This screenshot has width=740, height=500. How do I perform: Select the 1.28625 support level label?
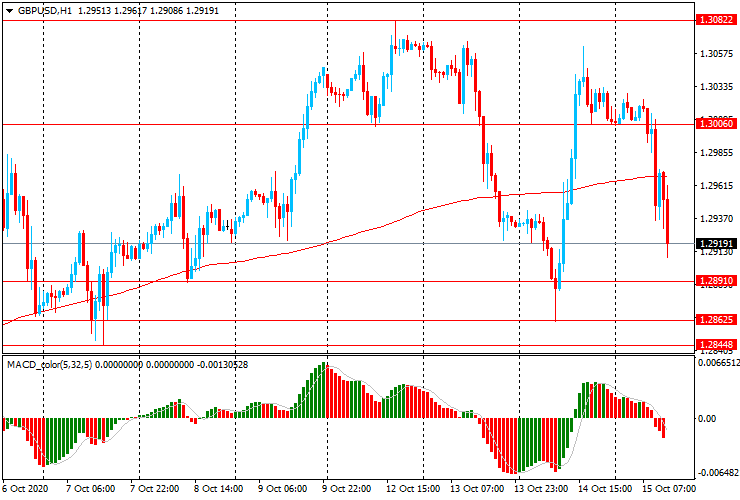pyautogui.click(x=716, y=320)
